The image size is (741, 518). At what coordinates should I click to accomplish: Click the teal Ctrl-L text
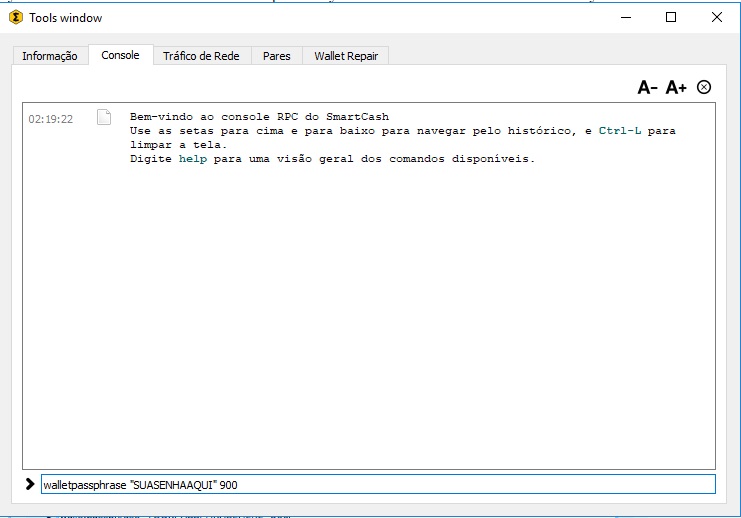coord(620,131)
